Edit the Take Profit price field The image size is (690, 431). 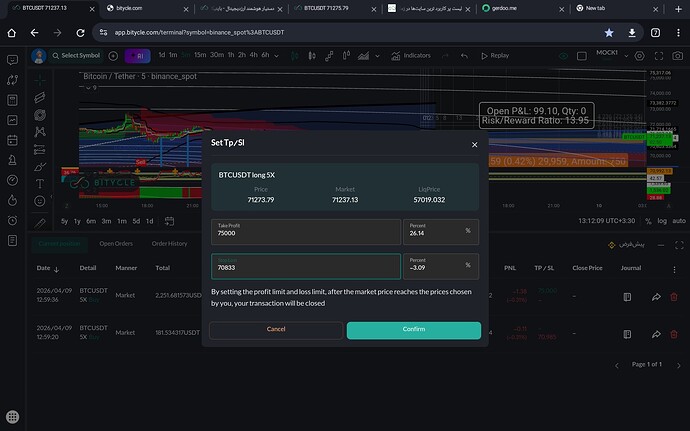[x=306, y=232]
